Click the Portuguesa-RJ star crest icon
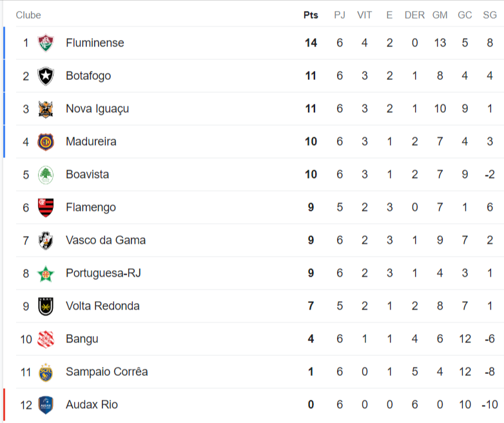The image size is (504, 423). (x=46, y=273)
